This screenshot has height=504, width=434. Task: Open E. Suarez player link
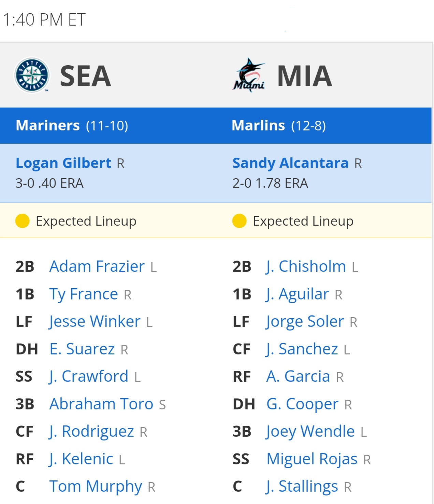pos(82,349)
